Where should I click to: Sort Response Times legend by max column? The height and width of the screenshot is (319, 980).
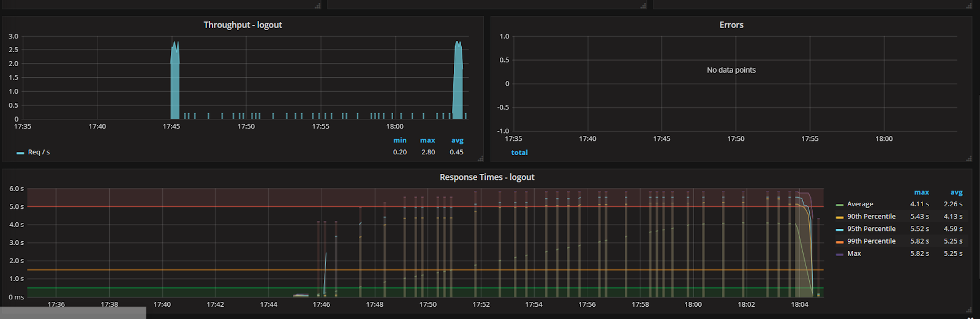(922, 192)
